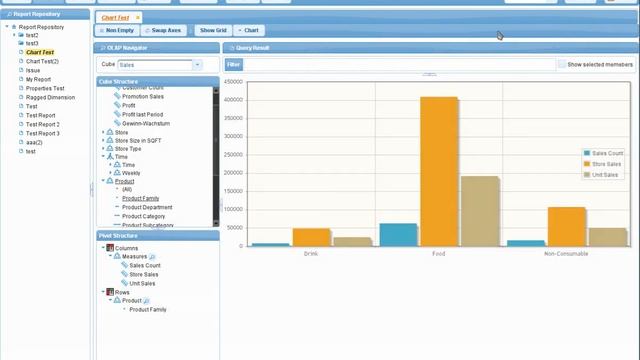Click the Test Report 2 document icon
Screen dimensions: 640x360
click(x=21, y=124)
